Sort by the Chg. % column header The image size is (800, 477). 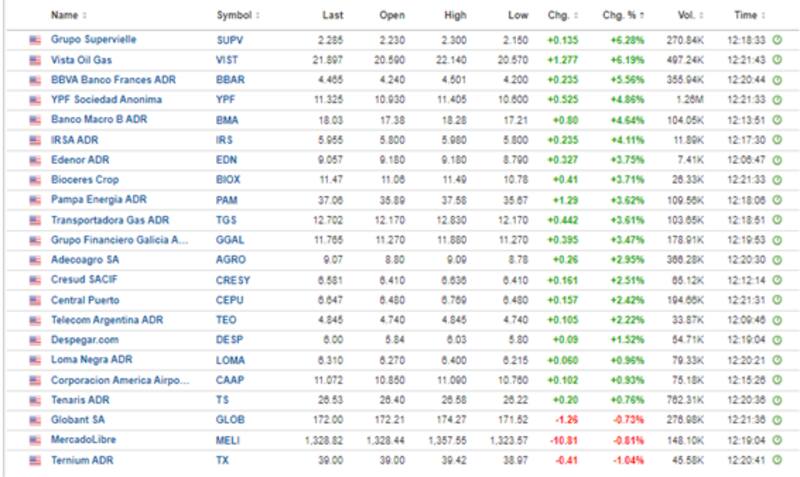[x=624, y=15]
